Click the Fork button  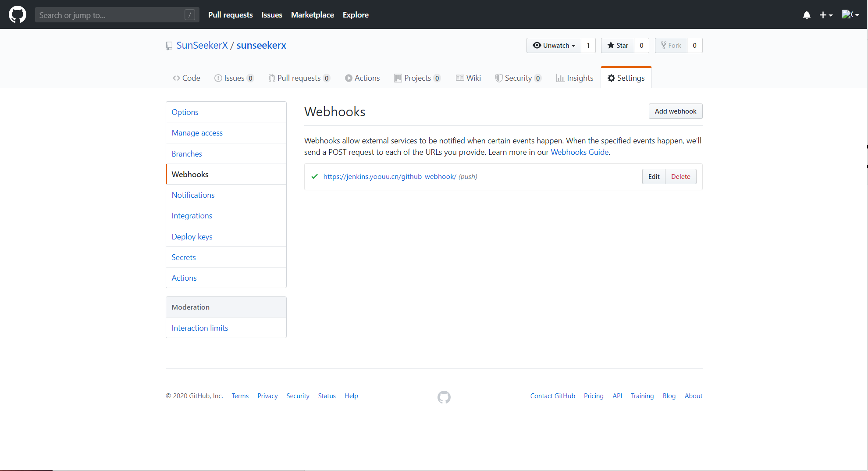[671, 46]
